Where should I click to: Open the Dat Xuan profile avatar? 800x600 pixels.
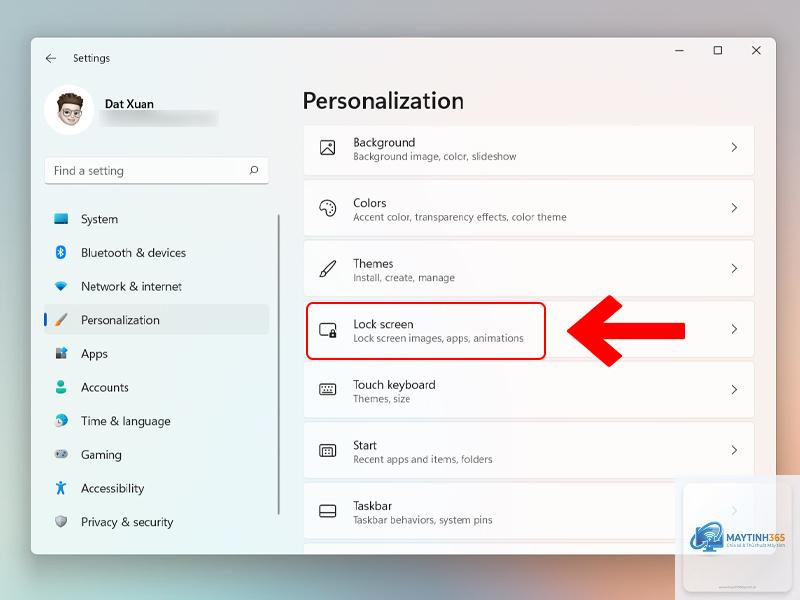click(69, 109)
